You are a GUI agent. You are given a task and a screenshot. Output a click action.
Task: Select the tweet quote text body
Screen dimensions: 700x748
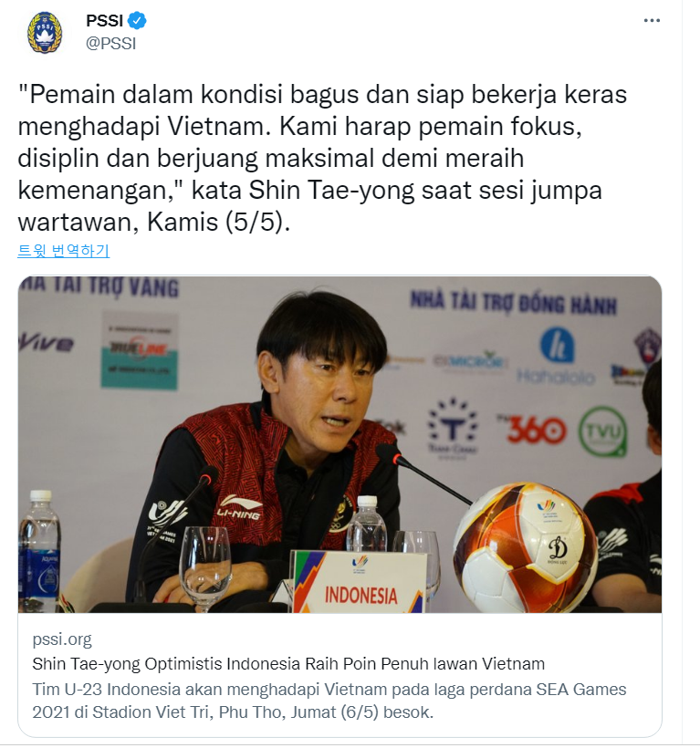pyautogui.click(x=322, y=158)
